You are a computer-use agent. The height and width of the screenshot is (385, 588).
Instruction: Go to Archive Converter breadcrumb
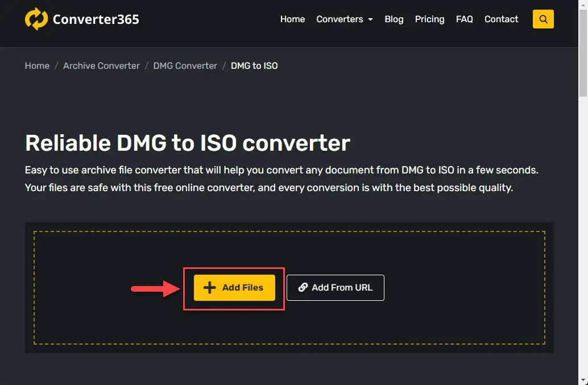pyautogui.click(x=101, y=66)
